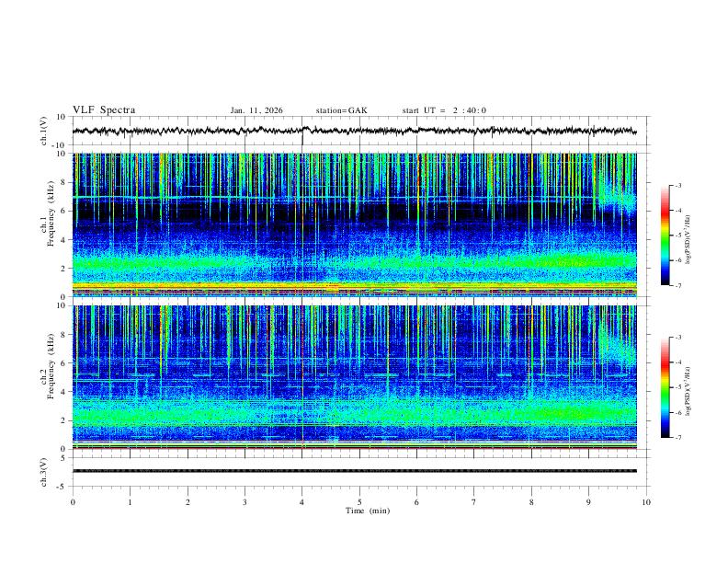This screenshot has height=563, width=728.
Task: Click time axis tick label "5"
Action: point(359,502)
